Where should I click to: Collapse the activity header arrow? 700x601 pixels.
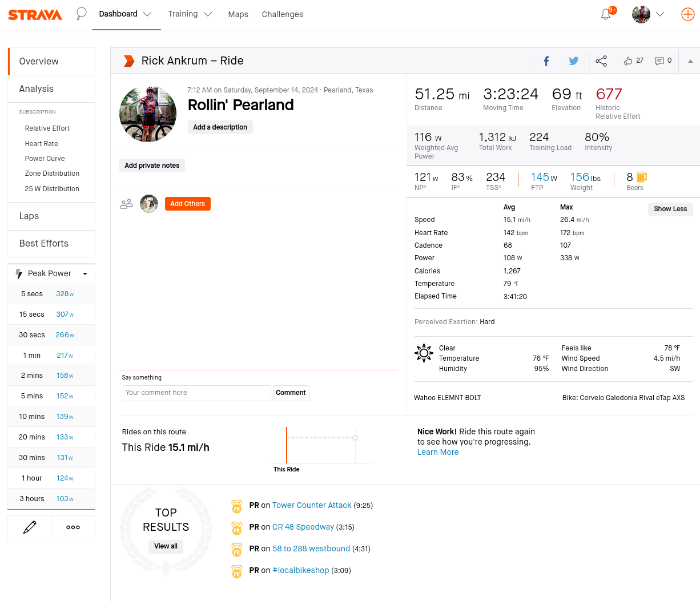690,61
